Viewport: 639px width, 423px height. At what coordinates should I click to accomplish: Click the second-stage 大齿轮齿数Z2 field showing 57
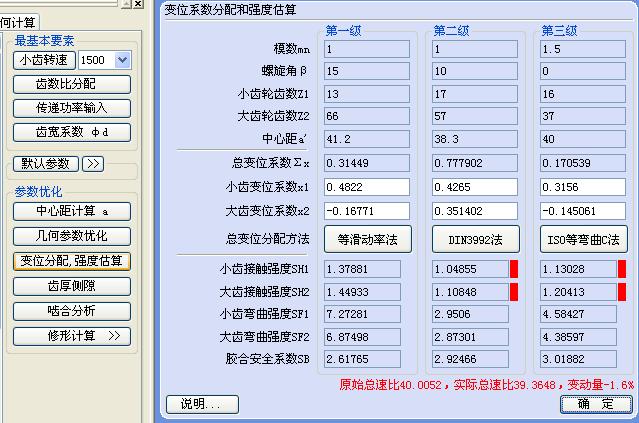[x=475, y=116]
